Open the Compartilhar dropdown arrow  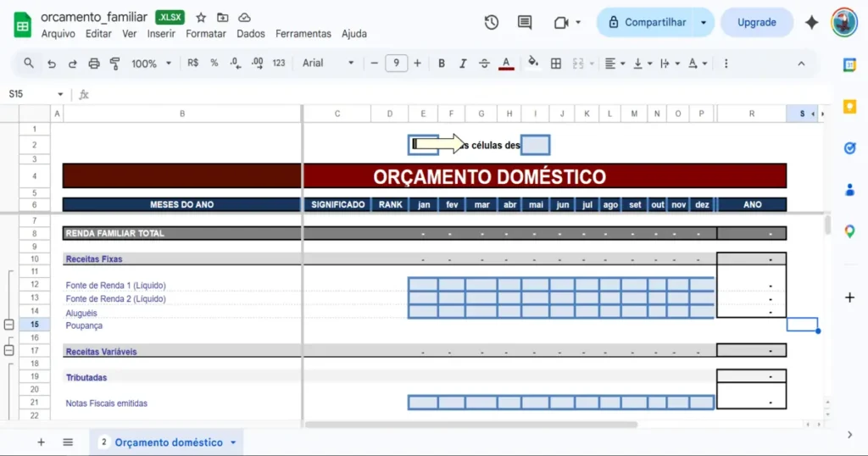(704, 23)
